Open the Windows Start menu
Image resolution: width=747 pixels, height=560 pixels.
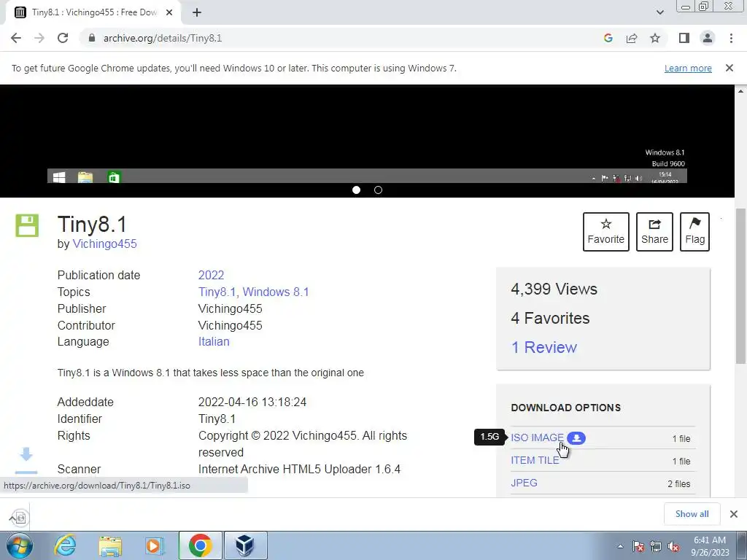(x=20, y=545)
